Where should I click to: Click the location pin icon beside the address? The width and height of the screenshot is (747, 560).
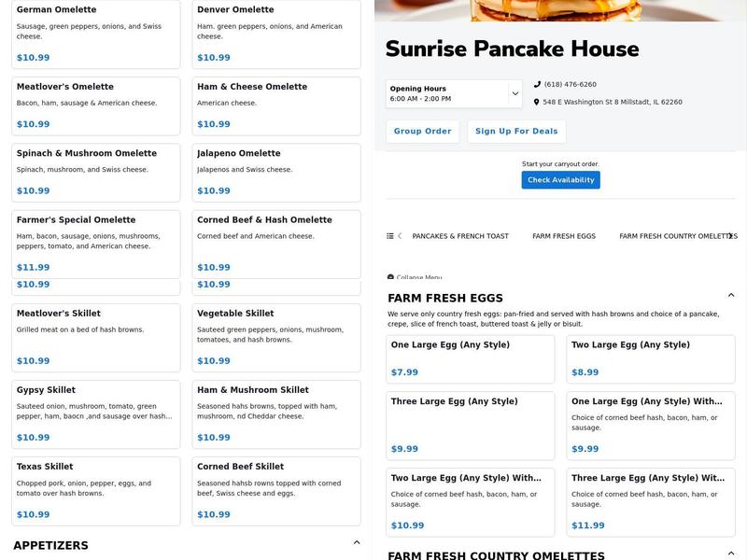(x=537, y=102)
